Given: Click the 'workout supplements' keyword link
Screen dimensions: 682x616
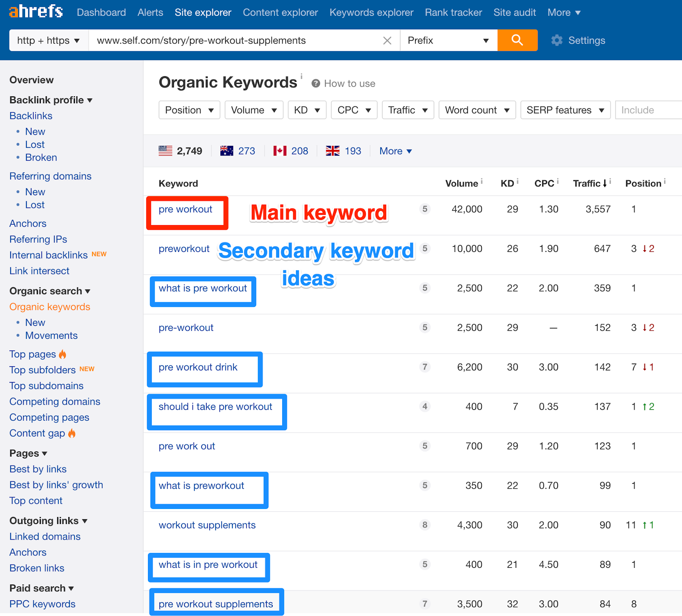Looking at the screenshot, I should 207,525.
